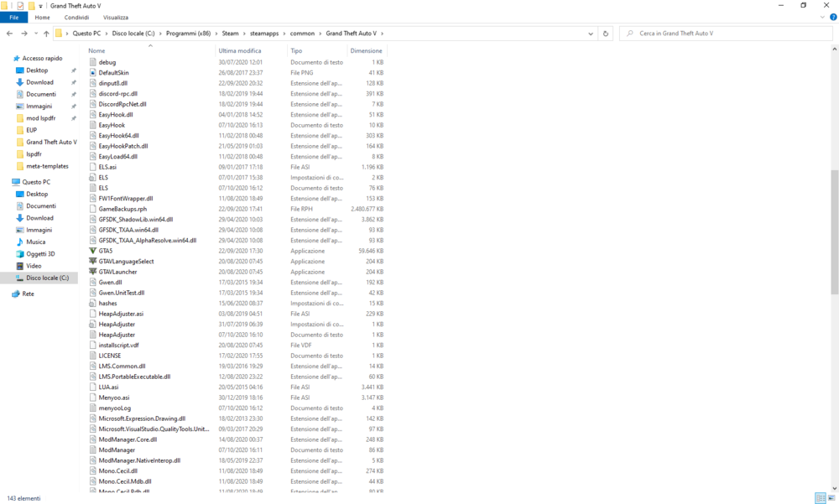This screenshot has width=839, height=504.
Task: Select the file named EasyHookPatch.dll
Action: tap(123, 146)
